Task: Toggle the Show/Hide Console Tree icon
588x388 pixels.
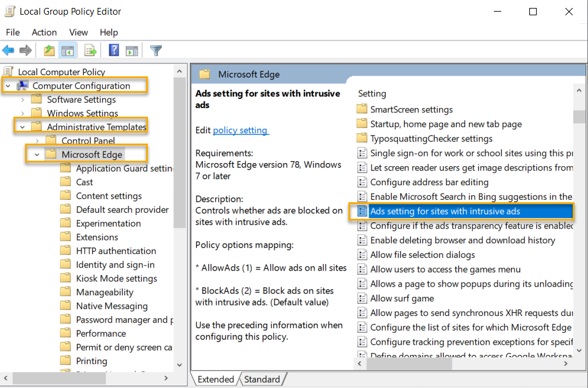Action: tap(68, 50)
